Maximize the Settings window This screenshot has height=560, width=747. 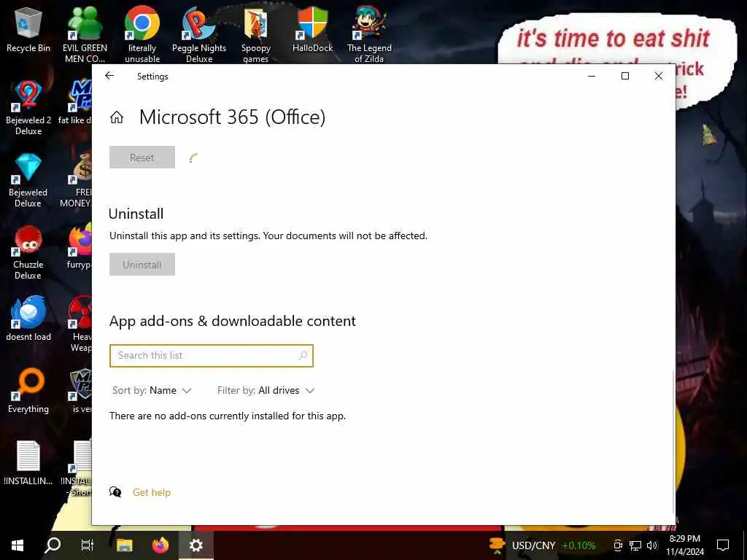(625, 76)
